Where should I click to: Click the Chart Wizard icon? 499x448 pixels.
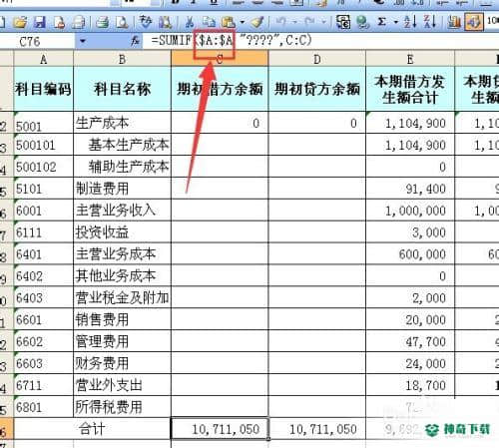[454, 22]
